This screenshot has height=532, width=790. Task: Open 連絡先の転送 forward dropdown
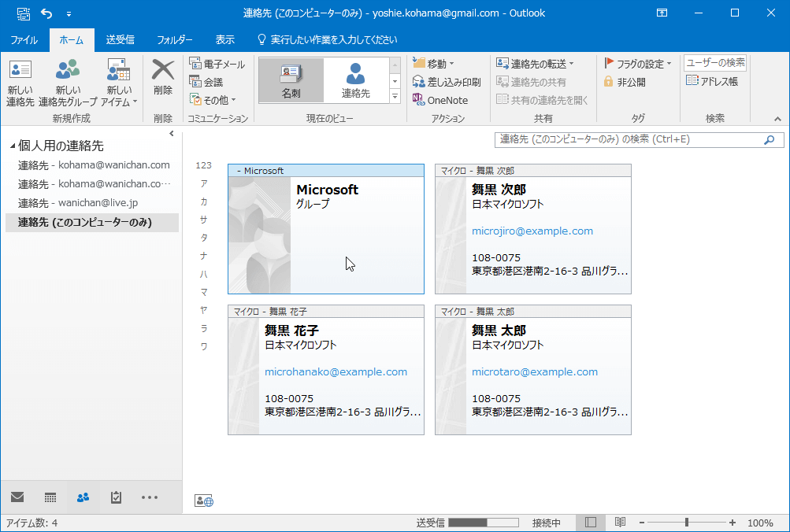[x=535, y=64]
